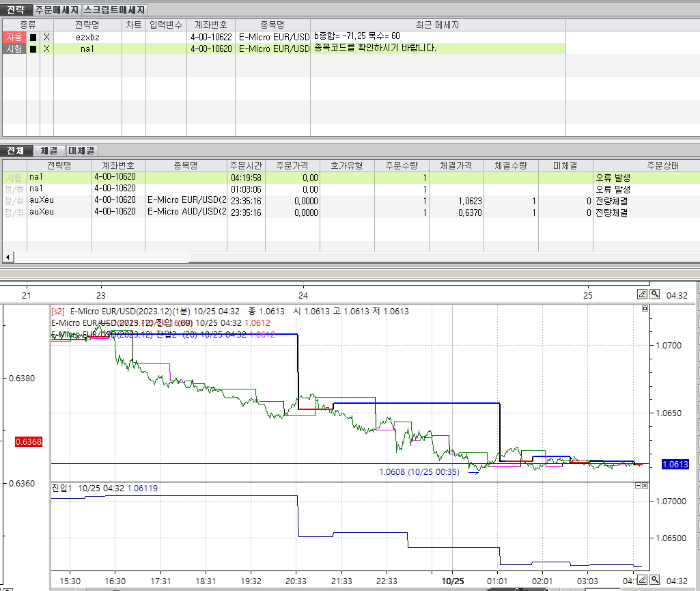
Task: Click the black stop square for na1
Action: click(x=33, y=49)
